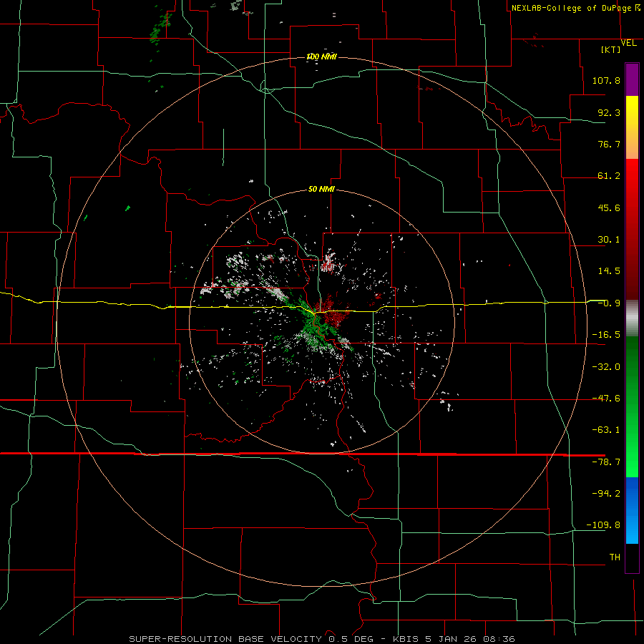
Task: Click the NEXLAB-College of DuPage label
Action: pyautogui.click(x=576, y=8)
